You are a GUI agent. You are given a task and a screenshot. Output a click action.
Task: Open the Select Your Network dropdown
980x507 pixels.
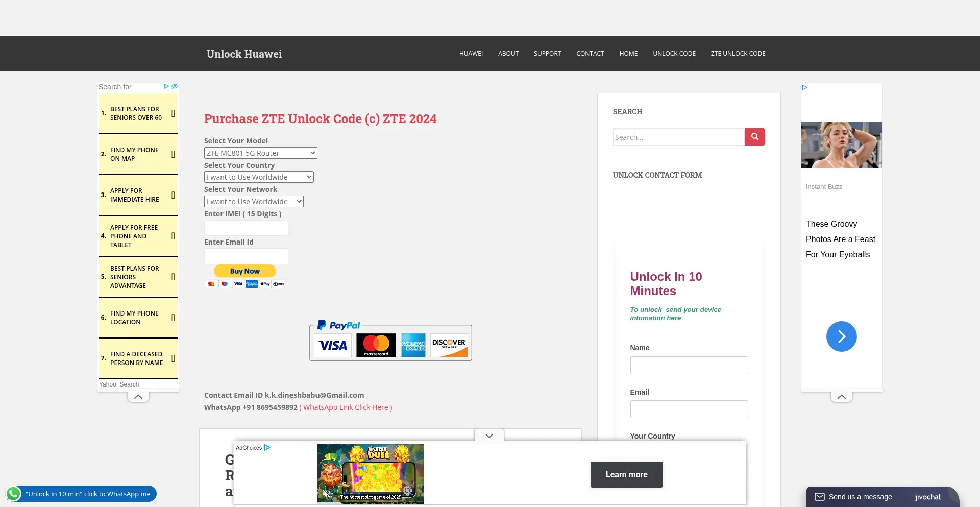(x=254, y=201)
